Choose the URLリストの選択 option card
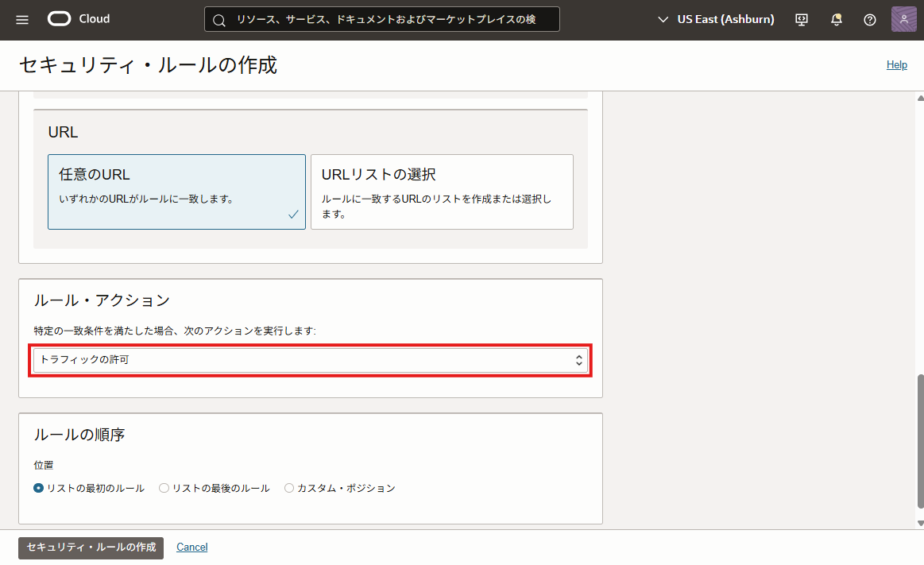 [442, 192]
